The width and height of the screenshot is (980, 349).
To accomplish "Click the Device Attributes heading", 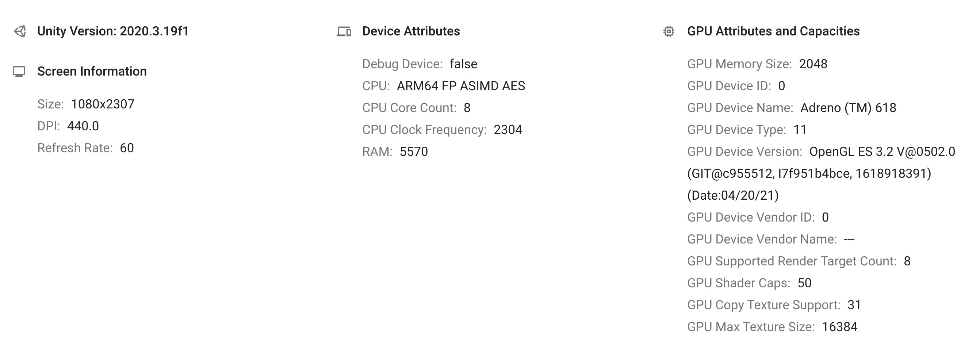I will click(411, 31).
